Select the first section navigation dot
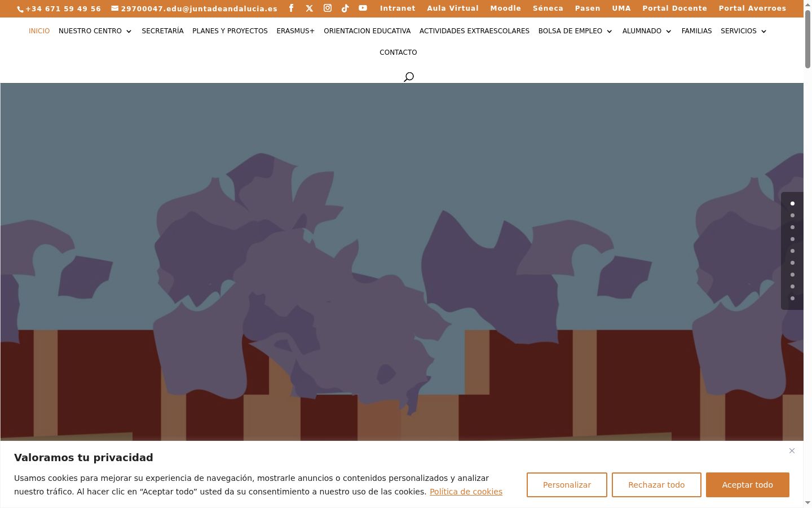The height and width of the screenshot is (508, 812). tap(792, 203)
